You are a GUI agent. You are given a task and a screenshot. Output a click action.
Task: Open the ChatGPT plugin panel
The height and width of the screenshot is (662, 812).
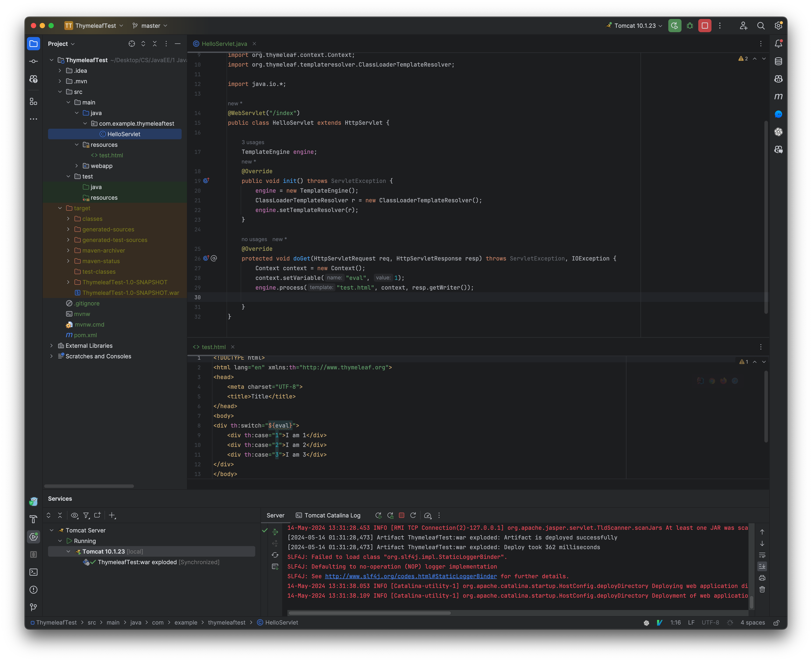point(778,132)
